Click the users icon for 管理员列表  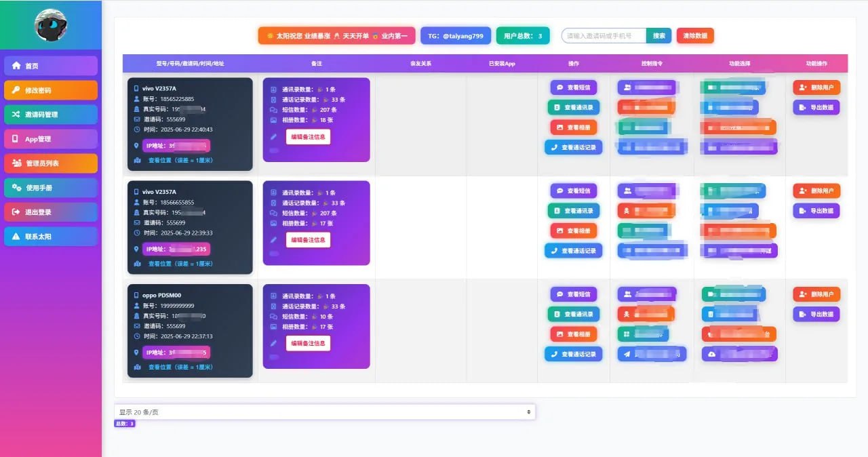16,163
